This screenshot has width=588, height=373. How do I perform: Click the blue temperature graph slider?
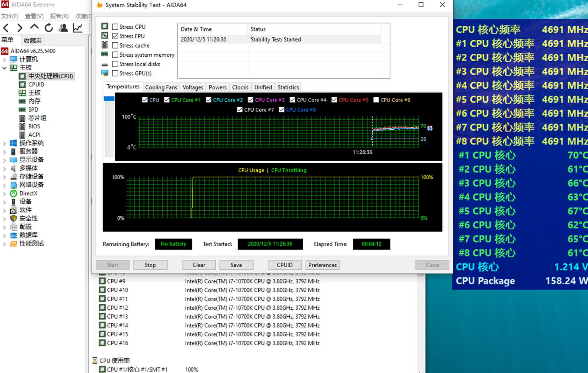tap(109, 99)
